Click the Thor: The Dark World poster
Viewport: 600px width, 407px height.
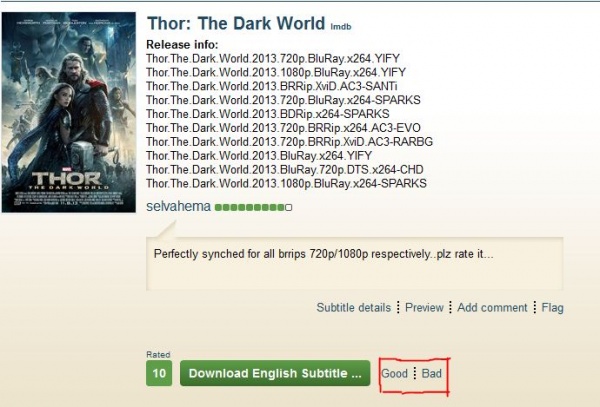pos(69,112)
